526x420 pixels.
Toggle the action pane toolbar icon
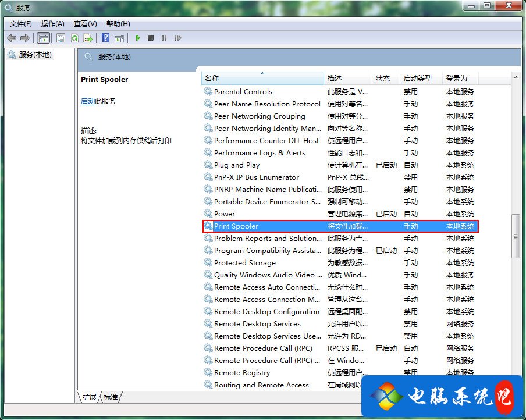(x=120, y=37)
